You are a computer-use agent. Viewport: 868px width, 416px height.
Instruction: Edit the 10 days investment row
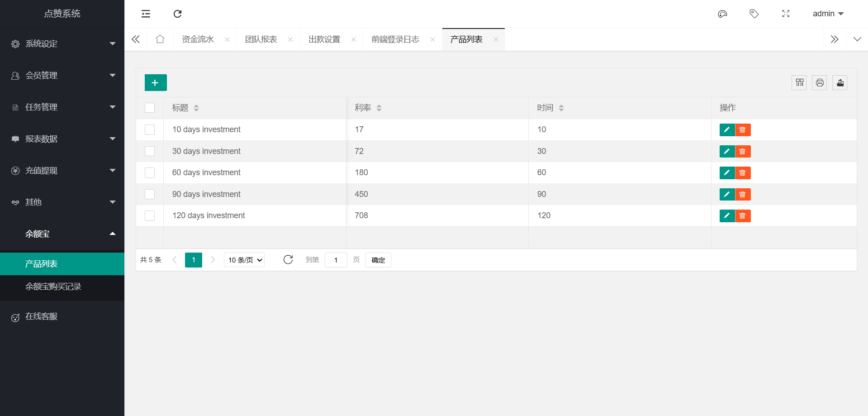click(x=726, y=130)
